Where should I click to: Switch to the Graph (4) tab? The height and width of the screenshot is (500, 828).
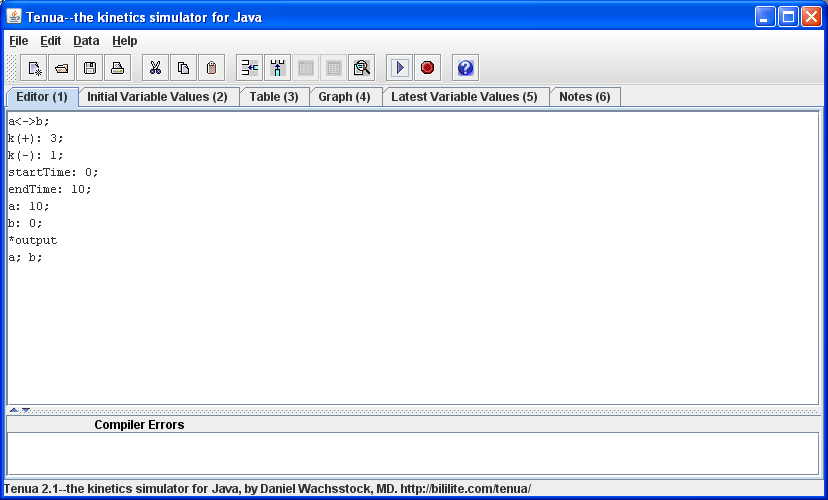[344, 97]
